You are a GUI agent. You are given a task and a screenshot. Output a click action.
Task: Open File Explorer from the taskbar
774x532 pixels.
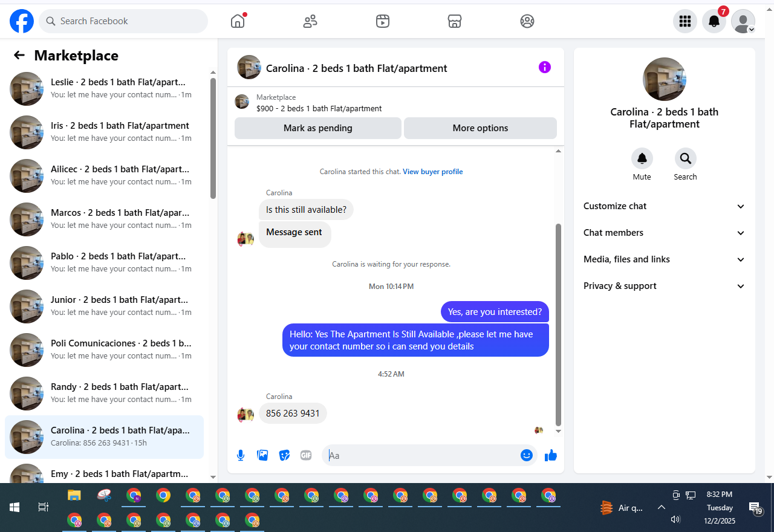[74, 496]
